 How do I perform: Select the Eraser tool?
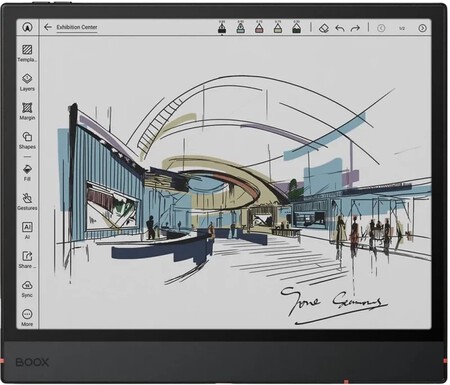[324, 28]
